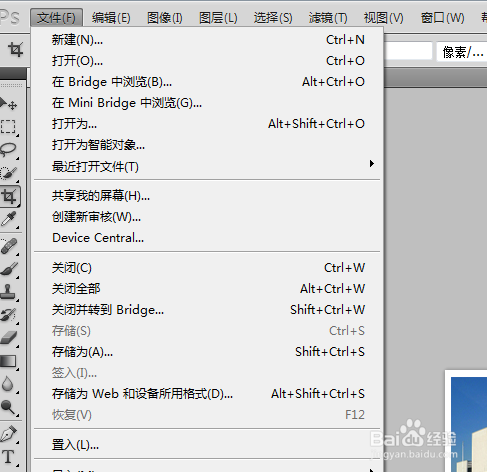Image resolution: width=487 pixels, height=472 pixels.
Task: Select the Blur tool
Action: [x=9, y=384]
